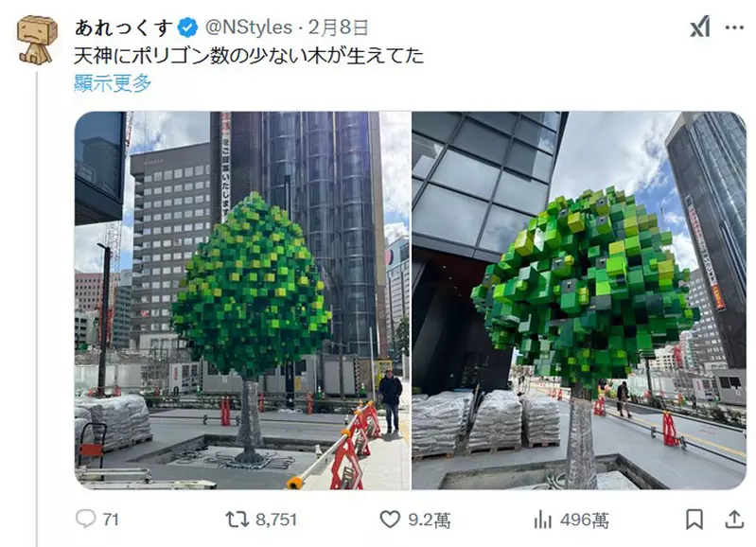756x547 pixels.
Task: Click the 71 replies count
Action: [x=111, y=520]
